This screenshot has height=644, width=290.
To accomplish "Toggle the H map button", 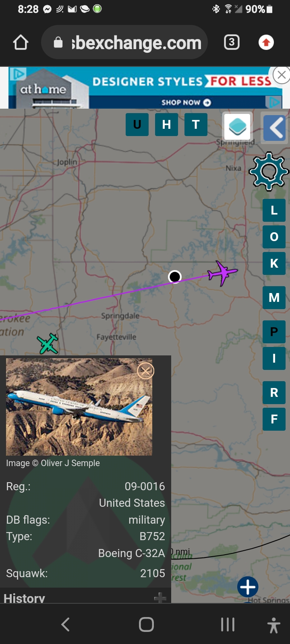I will (x=166, y=124).
